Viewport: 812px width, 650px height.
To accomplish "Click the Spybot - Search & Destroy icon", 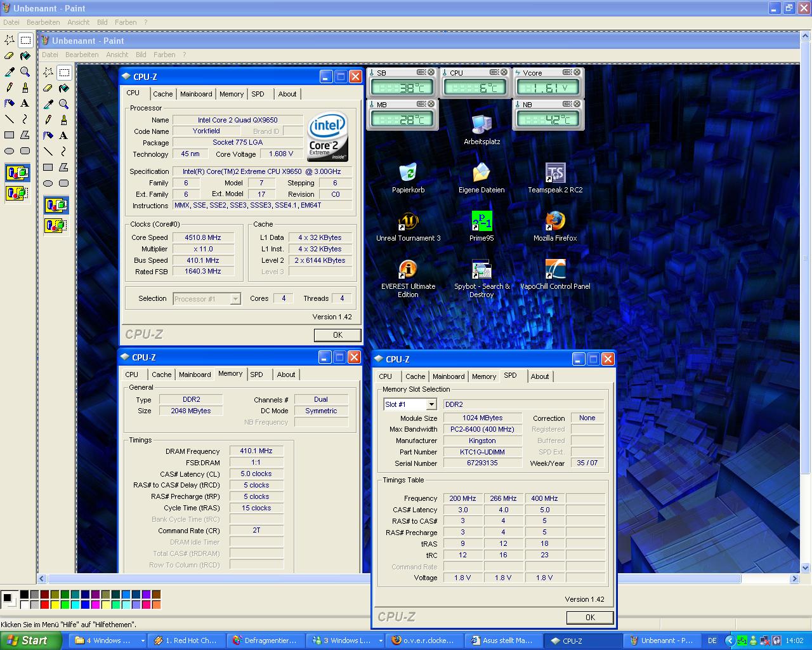I will pos(481,279).
